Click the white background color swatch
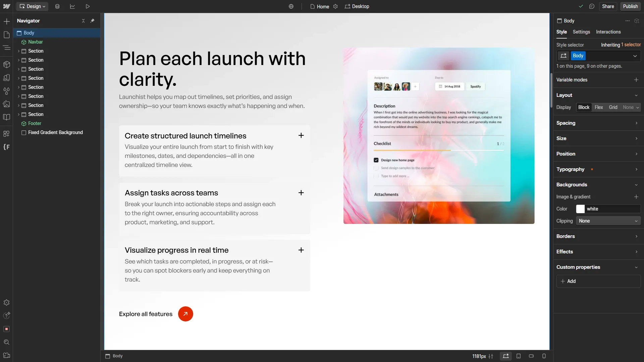Image resolution: width=644 pixels, height=362 pixels. (x=580, y=209)
